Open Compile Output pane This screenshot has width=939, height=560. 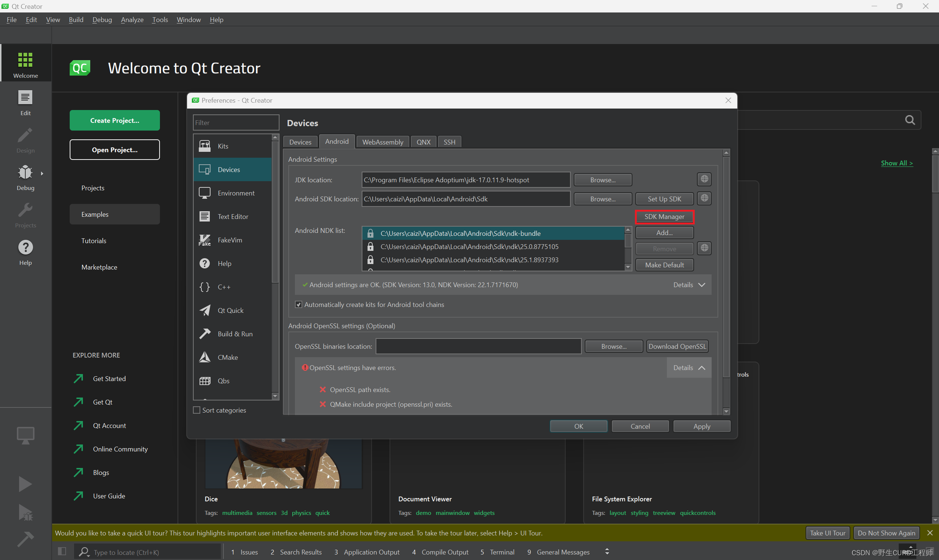pos(440,552)
